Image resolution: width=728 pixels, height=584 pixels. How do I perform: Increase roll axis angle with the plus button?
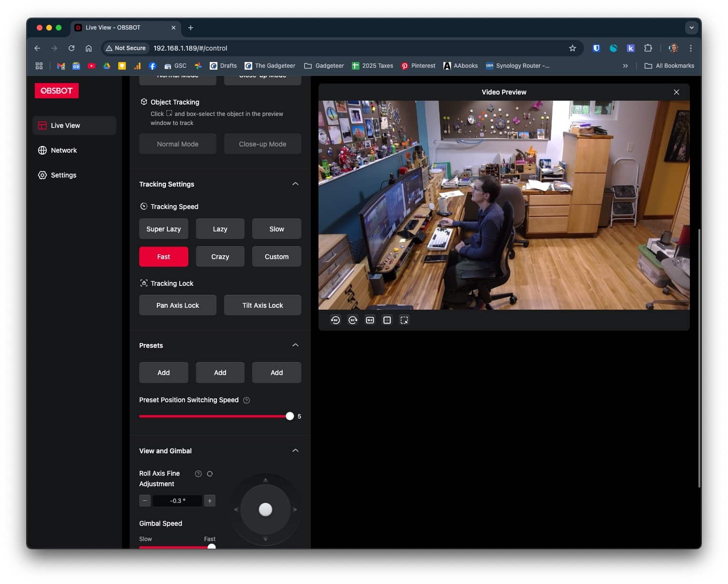[x=209, y=501]
